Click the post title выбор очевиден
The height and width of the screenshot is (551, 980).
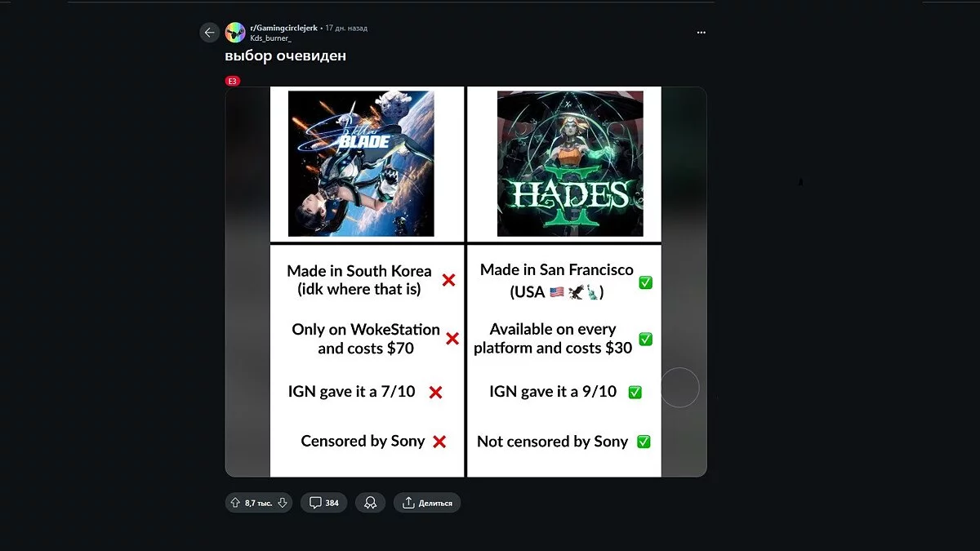[x=286, y=56]
